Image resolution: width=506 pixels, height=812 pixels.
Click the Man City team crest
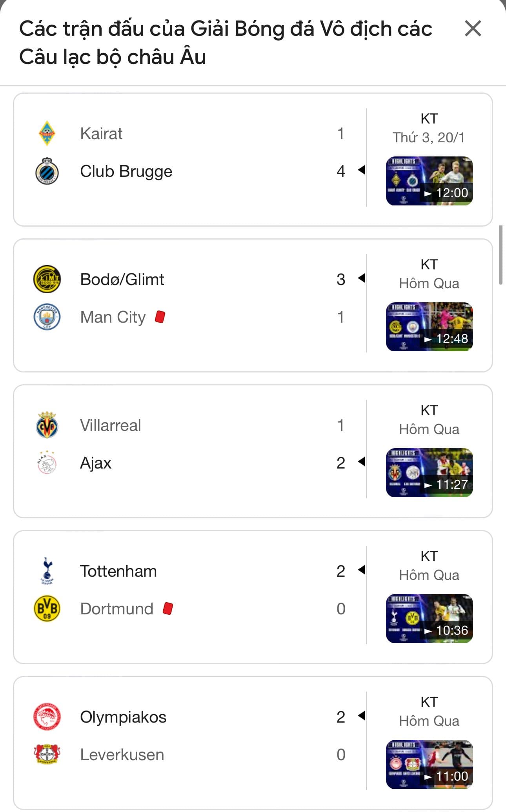click(x=47, y=317)
